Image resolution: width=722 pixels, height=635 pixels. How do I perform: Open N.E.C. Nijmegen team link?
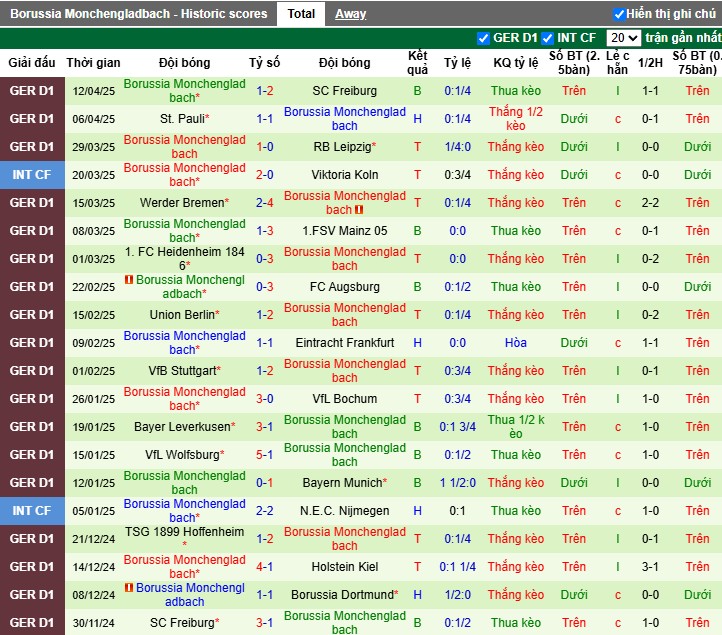pyautogui.click(x=344, y=511)
